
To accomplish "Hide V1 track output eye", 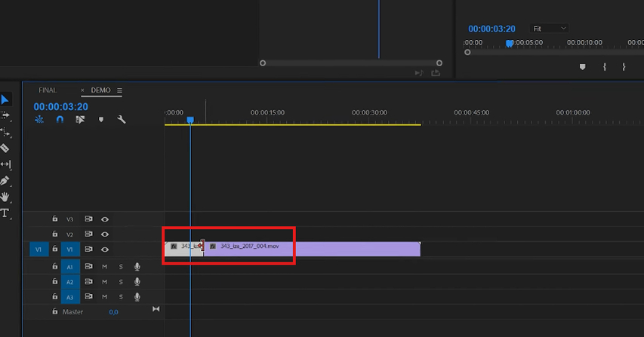I will click(105, 250).
